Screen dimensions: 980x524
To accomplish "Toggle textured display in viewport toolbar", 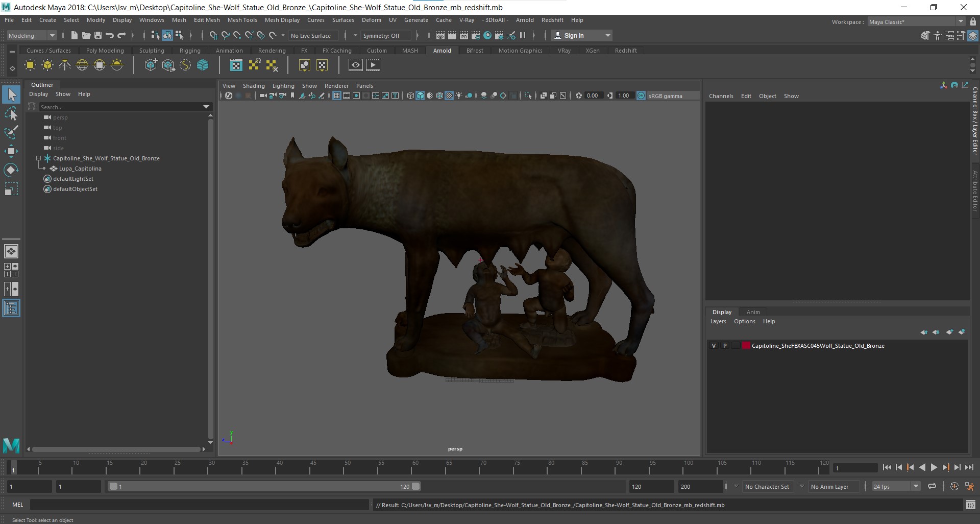I will coord(449,96).
